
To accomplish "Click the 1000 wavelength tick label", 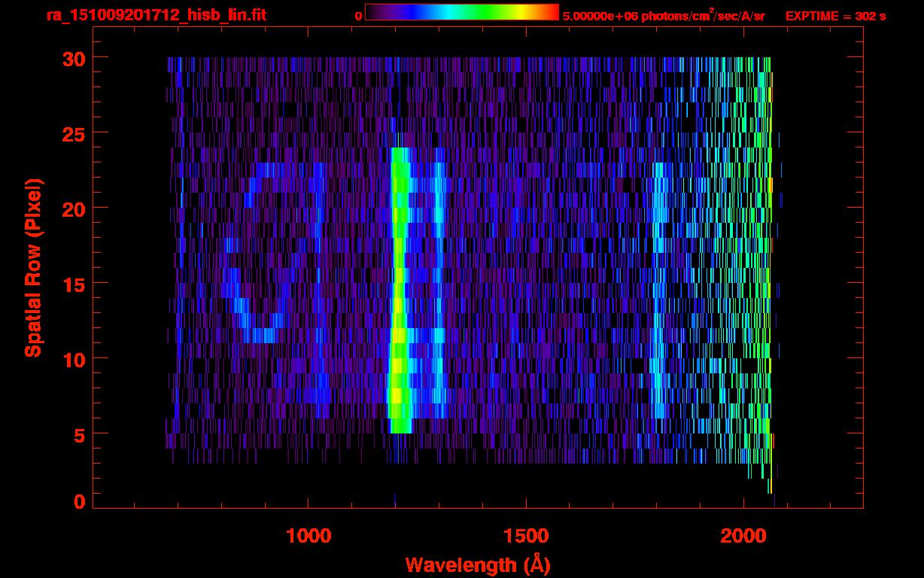I will point(309,535).
